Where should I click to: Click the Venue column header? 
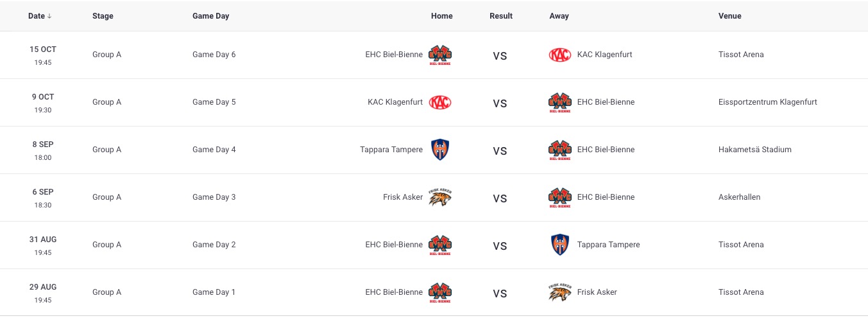tap(730, 16)
